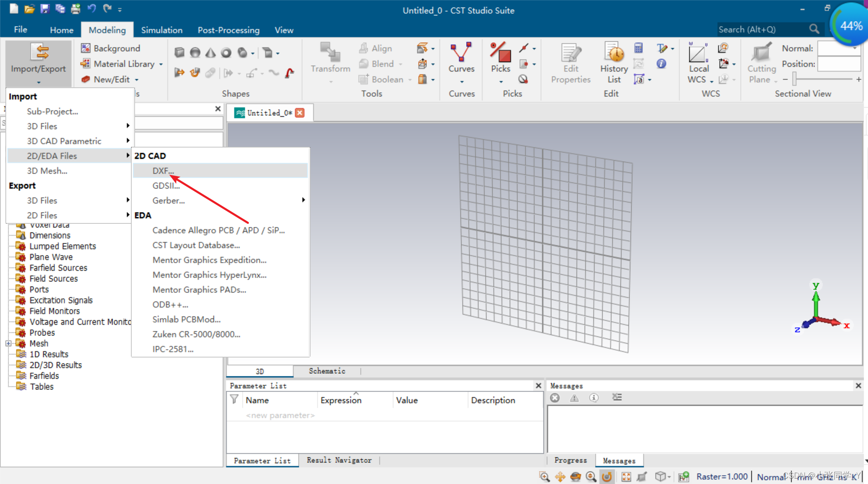Open the New/Edit dropdown arrow
Image resolution: width=868 pixels, height=484 pixels.
click(137, 80)
